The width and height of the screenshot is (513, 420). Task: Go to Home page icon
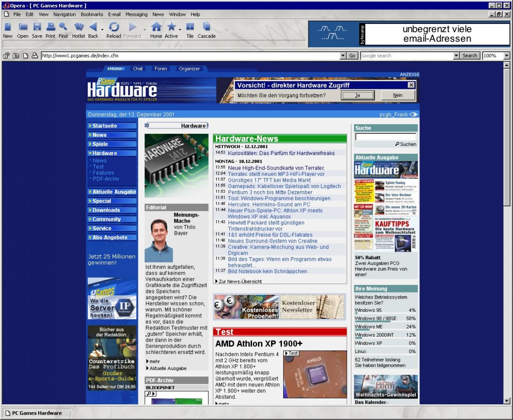[x=156, y=27]
